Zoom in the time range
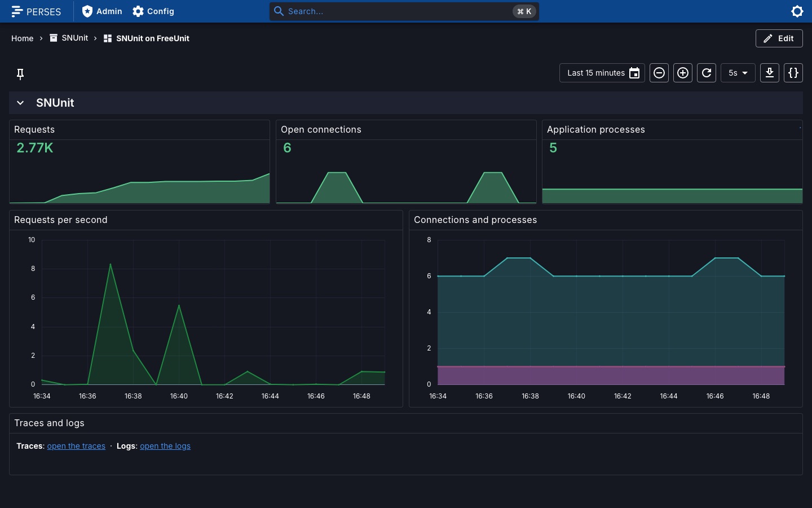The width and height of the screenshot is (812, 508). (683, 73)
